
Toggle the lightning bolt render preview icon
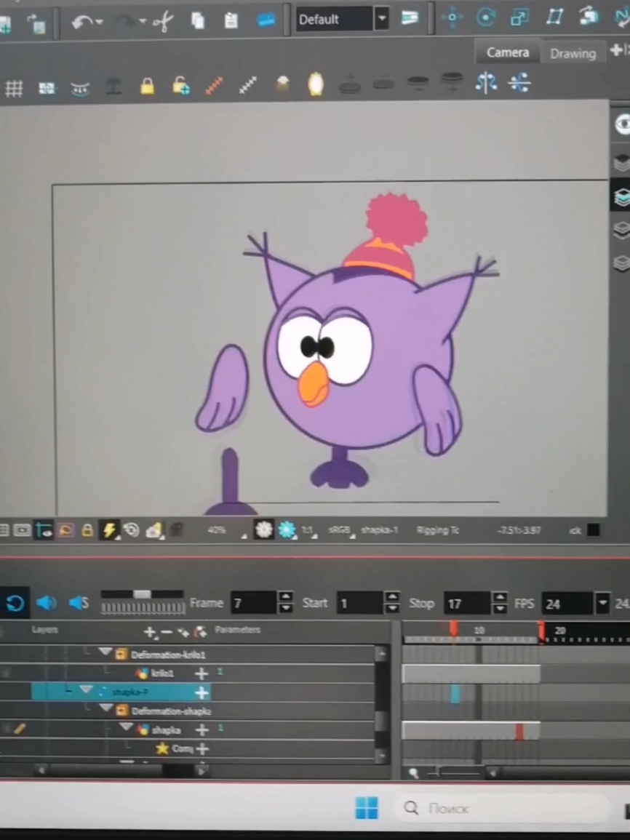(109, 530)
